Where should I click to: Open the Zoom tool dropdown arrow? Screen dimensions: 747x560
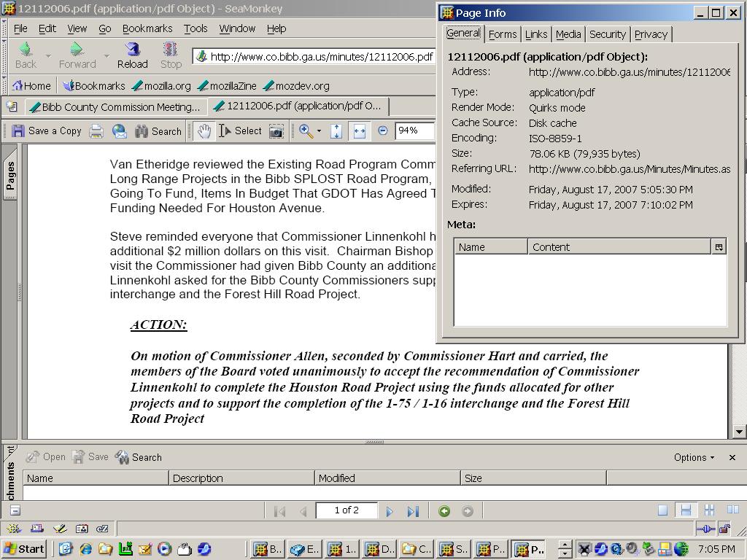pyautogui.click(x=320, y=131)
